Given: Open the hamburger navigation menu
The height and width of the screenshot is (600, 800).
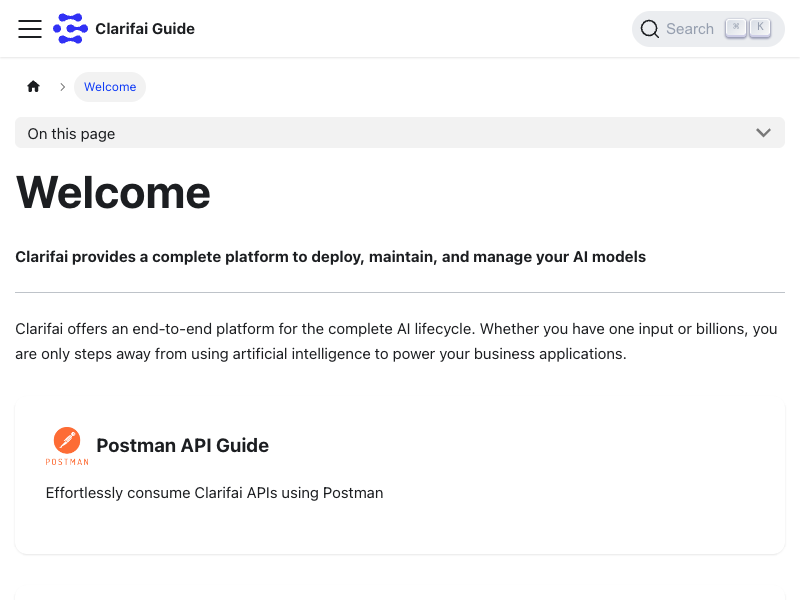Looking at the screenshot, I should click(30, 29).
